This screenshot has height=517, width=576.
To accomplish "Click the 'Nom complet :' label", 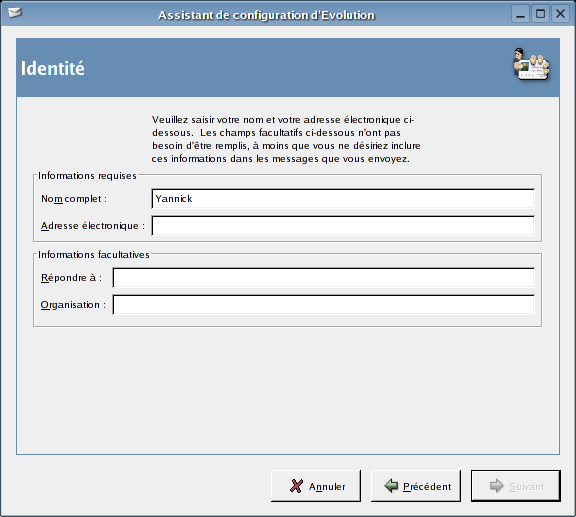I will click(x=74, y=199).
